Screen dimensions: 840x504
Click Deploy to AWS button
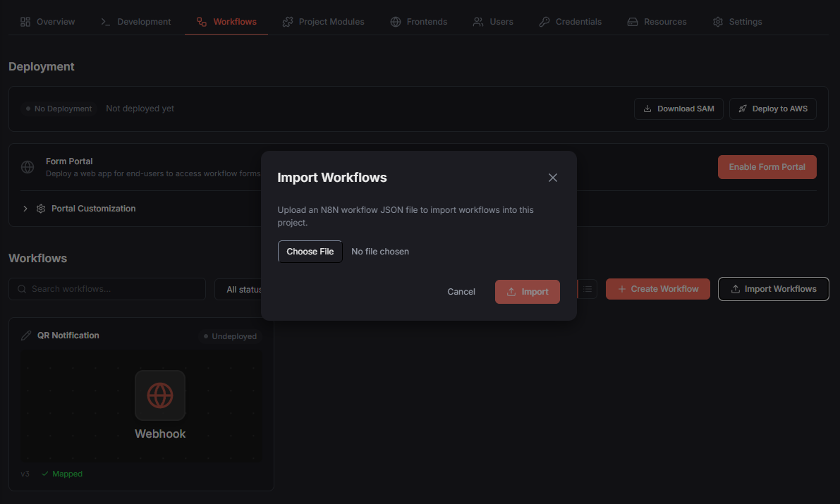coord(773,109)
